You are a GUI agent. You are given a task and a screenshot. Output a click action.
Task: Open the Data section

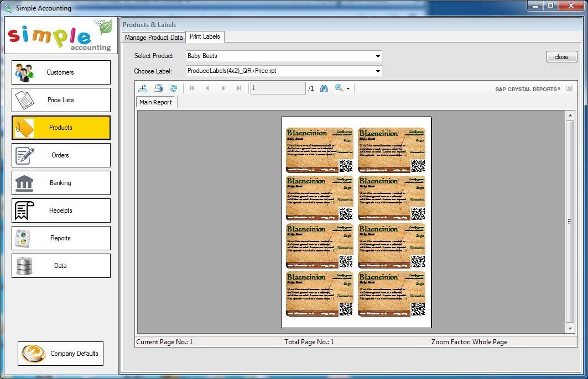pyautogui.click(x=61, y=266)
